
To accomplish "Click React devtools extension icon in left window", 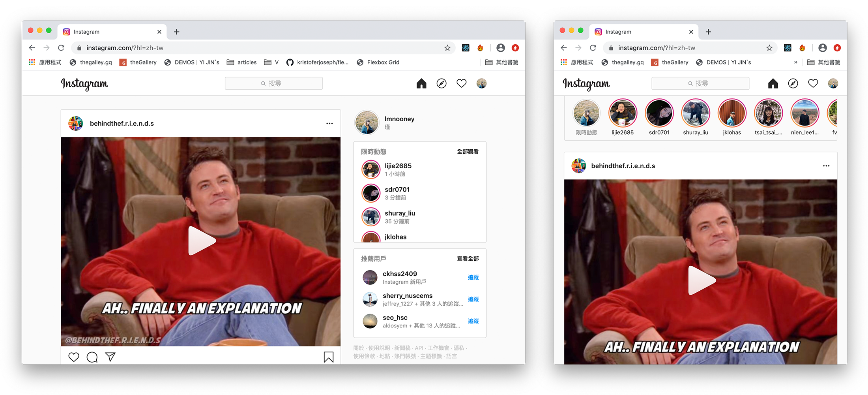I will (x=466, y=48).
